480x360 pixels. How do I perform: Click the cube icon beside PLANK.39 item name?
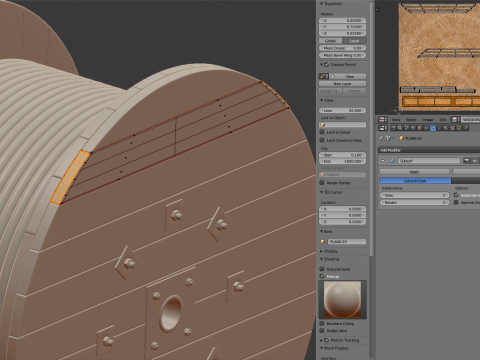[323, 242]
